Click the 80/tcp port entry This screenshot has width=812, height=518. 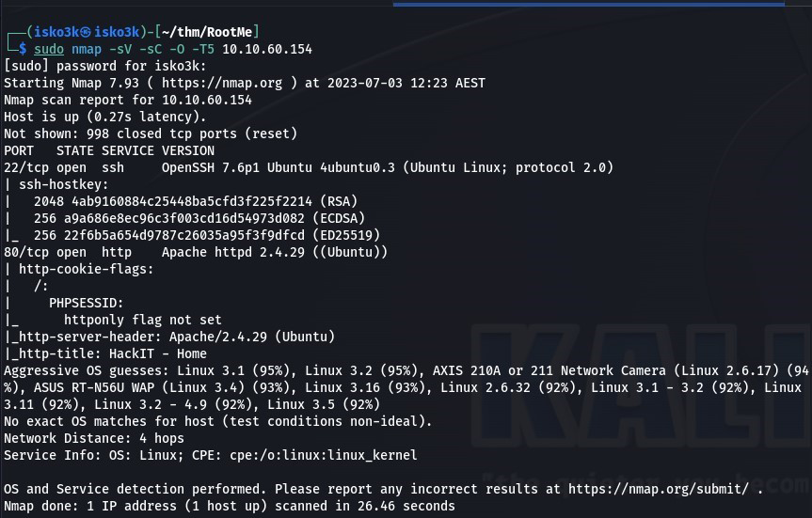25,252
